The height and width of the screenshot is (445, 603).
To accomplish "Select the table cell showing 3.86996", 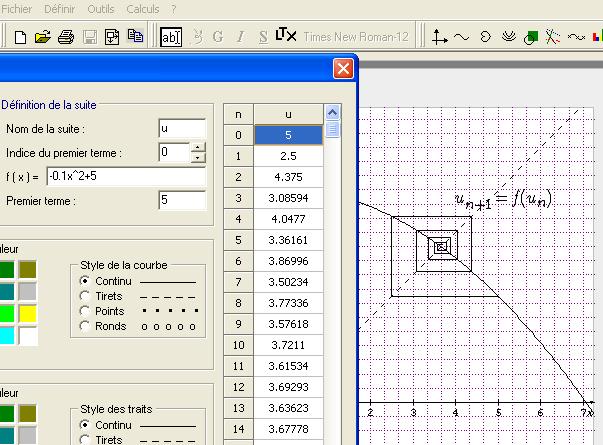I will coord(288,261).
